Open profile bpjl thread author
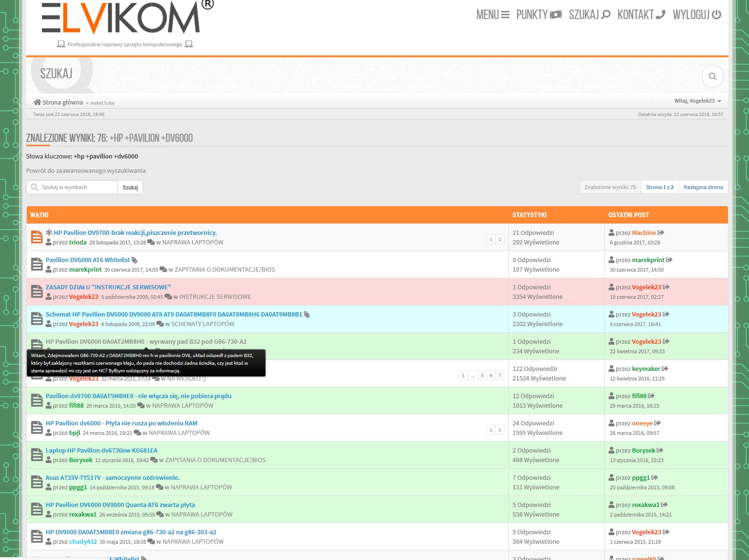The image size is (749, 560). [x=75, y=433]
